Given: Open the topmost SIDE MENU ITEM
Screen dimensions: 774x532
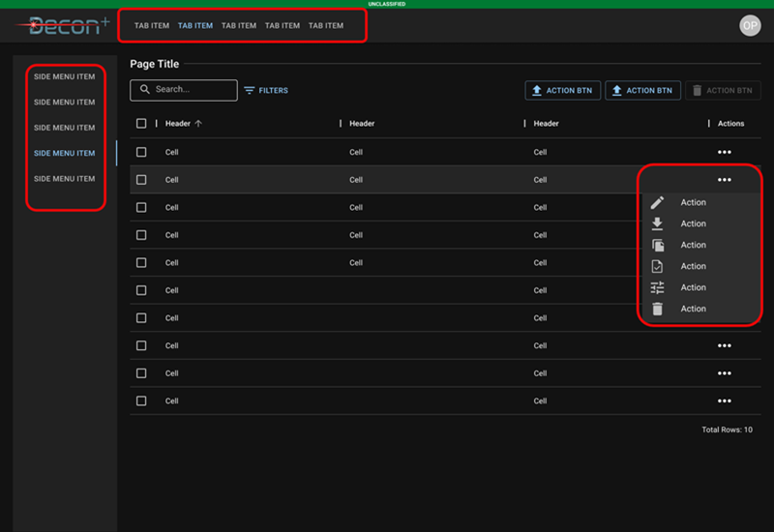Looking at the screenshot, I should [x=64, y=76].
